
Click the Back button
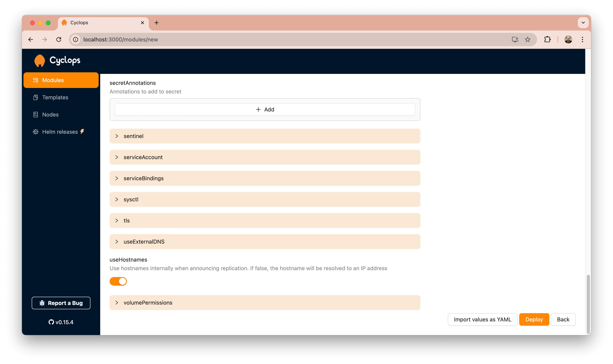pos(563,319)
